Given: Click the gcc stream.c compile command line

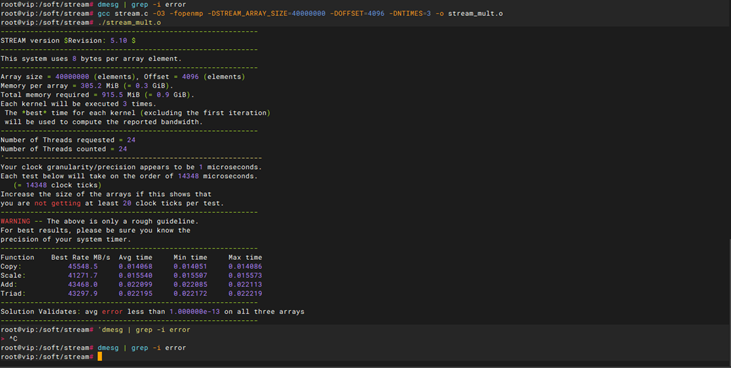Looking at the screenshot, I should pyautogui.click(x=252, y=14).
